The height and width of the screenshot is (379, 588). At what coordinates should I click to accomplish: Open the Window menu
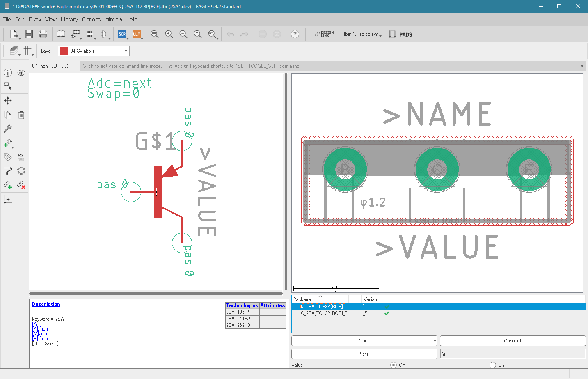coord(113,19)
